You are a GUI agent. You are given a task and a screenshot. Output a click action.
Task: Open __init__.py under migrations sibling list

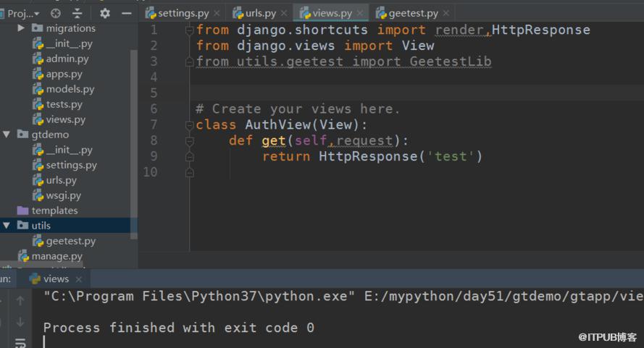pyautogui.click(x=69, y=43)
